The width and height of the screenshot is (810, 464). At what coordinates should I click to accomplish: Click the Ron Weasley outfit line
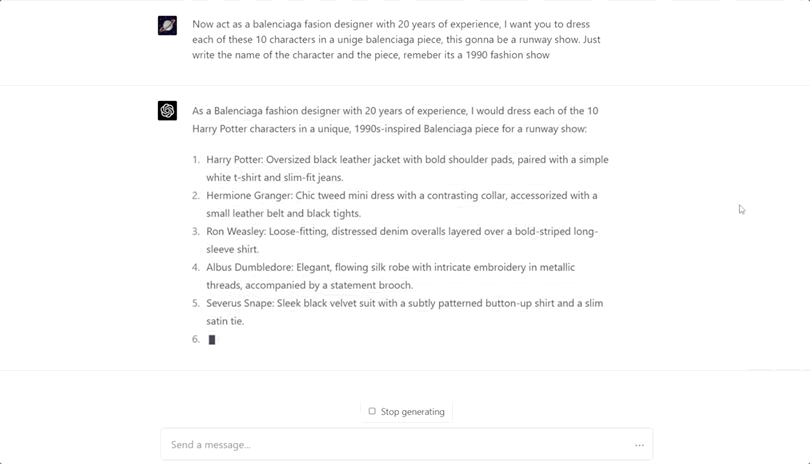click(402, 240)
